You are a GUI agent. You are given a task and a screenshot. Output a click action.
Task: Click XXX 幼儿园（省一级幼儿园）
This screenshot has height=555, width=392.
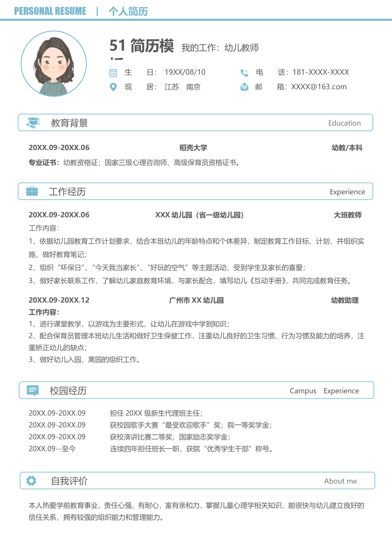click(200, 215)
